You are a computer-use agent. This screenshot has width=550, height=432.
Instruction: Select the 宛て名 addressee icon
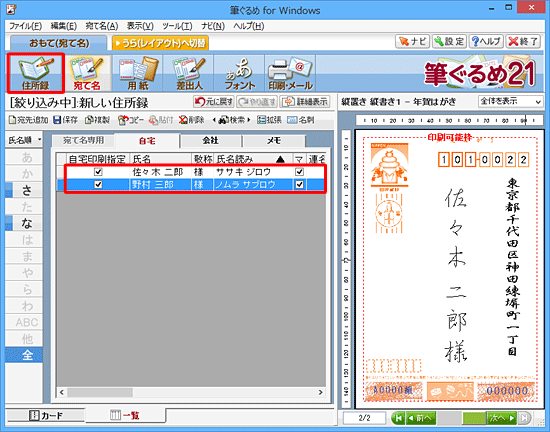point(87,73)
